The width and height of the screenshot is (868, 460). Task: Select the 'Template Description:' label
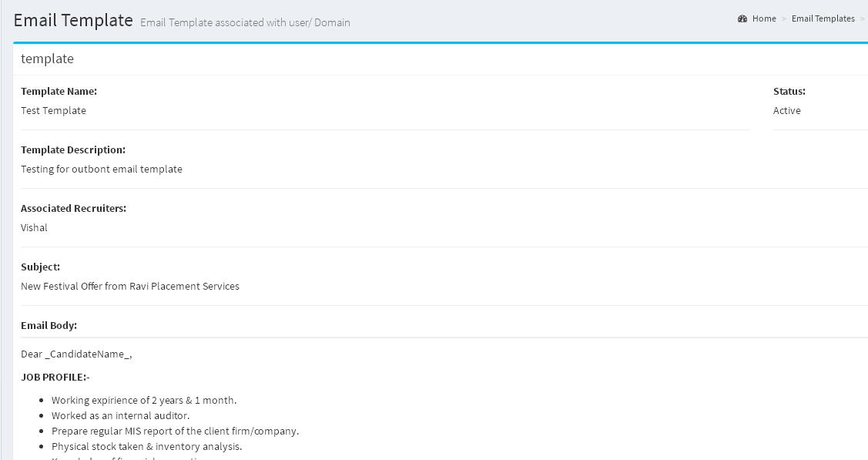73,150
